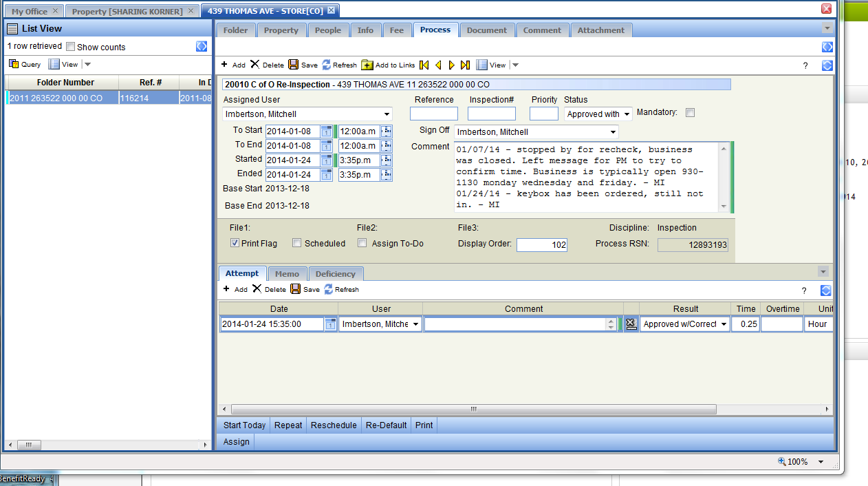Click the Reschedule button
868x486 pixels.
[x=334, y=425]
